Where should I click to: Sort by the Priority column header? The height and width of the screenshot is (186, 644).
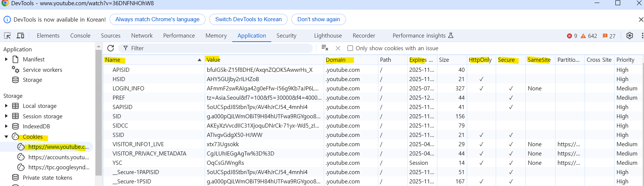click(628, 60)
